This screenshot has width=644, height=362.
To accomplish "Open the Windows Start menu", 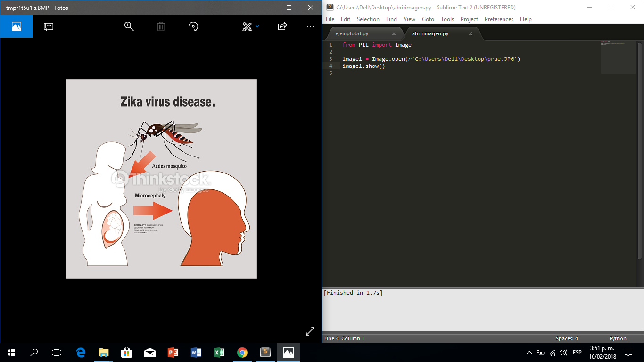I will pos(11,352).
